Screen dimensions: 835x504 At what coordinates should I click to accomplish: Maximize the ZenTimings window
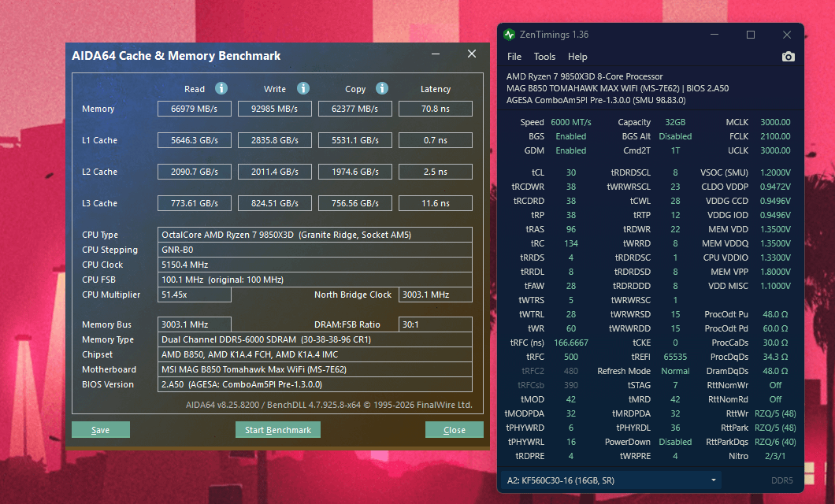751,35
